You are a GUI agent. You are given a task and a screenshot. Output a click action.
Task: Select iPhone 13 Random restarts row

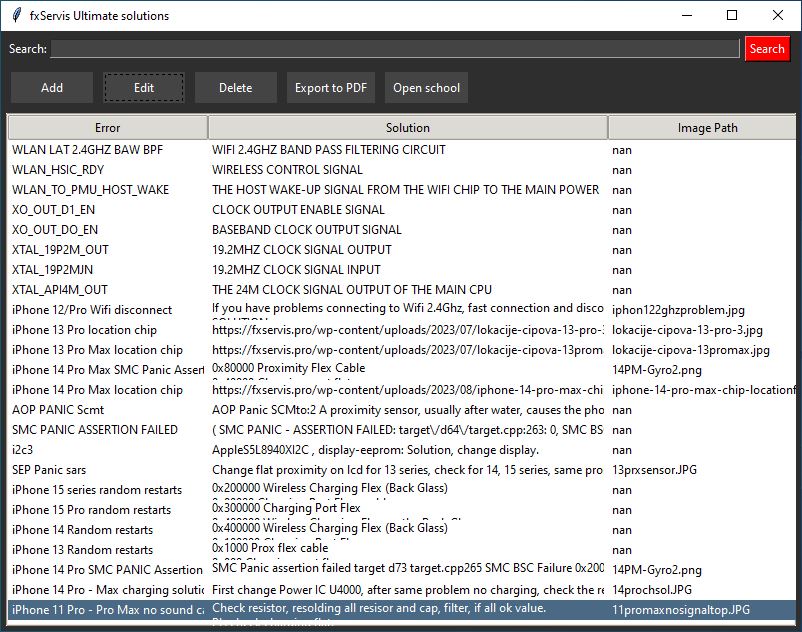[402, 550]
